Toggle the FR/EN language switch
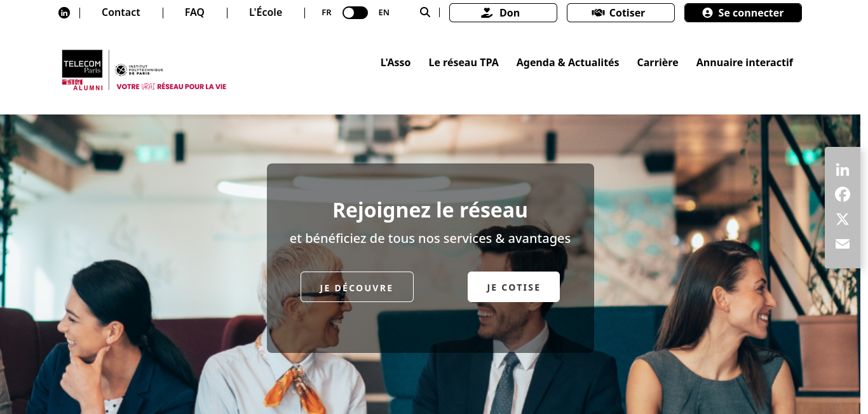The width and height of the screenshot is (868, 414). click(355, 13)
